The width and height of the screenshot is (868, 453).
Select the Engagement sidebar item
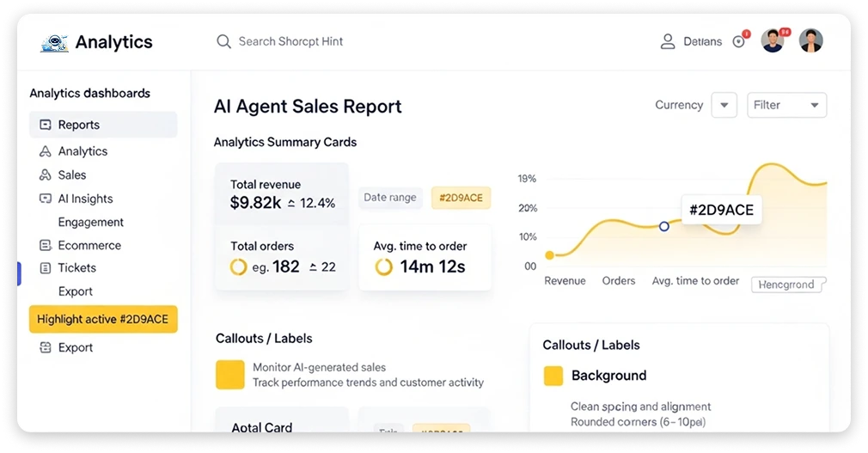pos(91,222)
